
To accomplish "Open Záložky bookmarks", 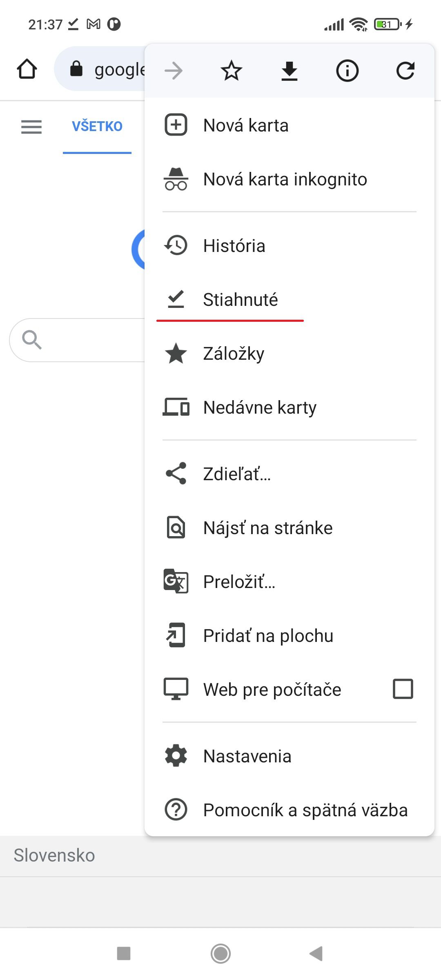I will tap(290, 354).
